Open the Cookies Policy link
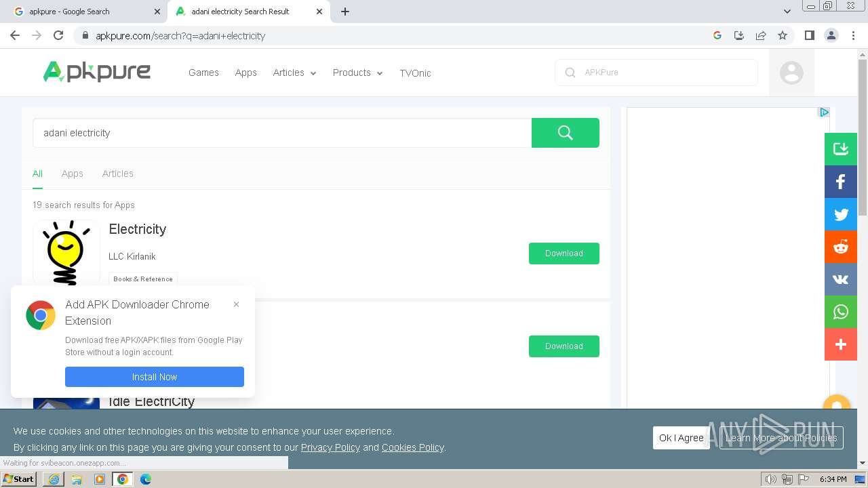Image resolution: width=868 pixels, height=488 pixels. (412, 447)
